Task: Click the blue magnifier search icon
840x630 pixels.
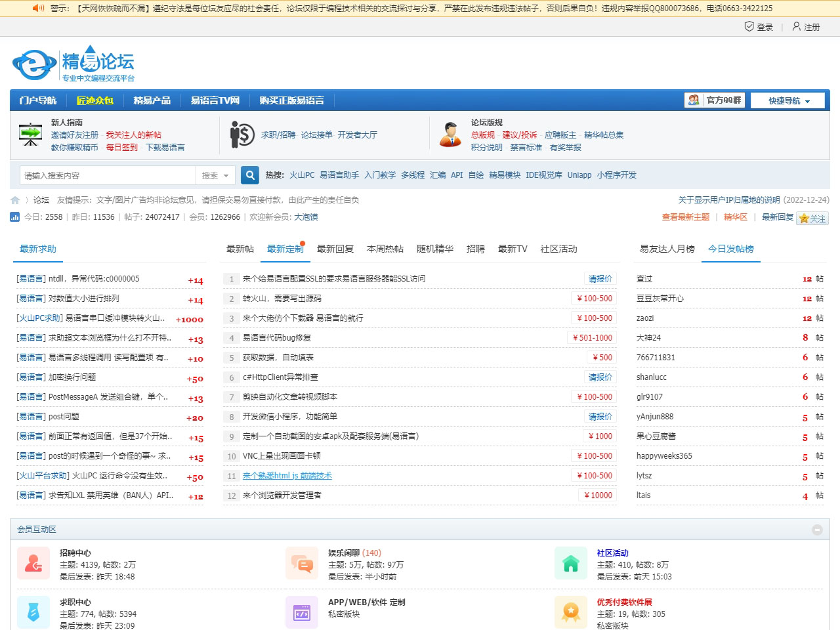Action: pos(249,175)
